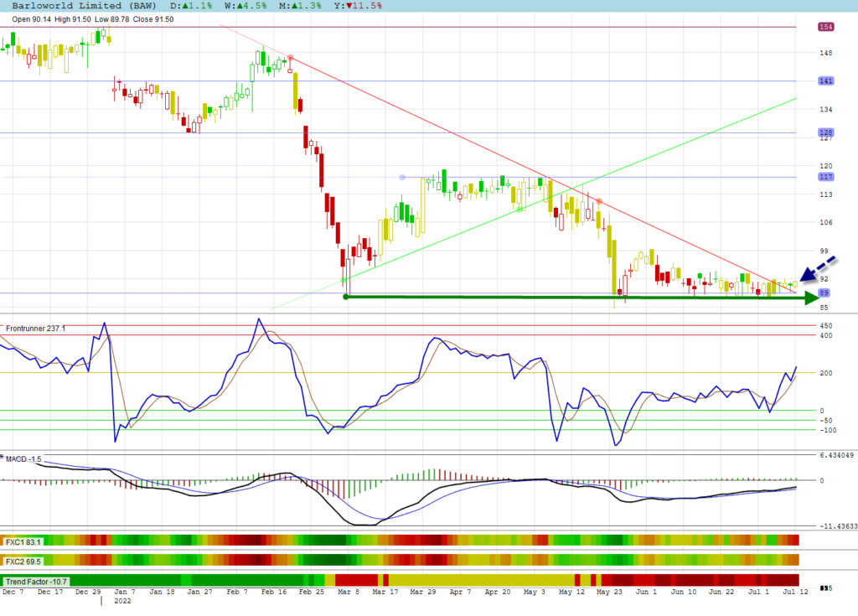This screenshot has width=858, height=616.
Task: Click the 'Barloworld Limited (BAW)' chart title
Action: pyautogui.click(x=85, y=6)
